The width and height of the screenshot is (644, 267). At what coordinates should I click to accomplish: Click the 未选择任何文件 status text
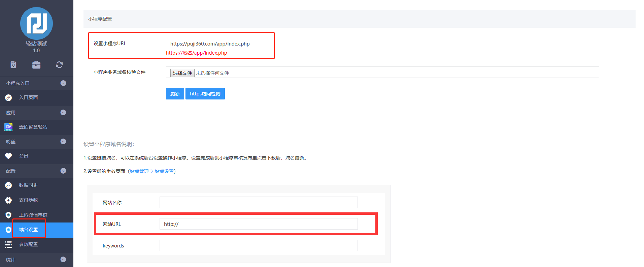click(x=212, y=73)
